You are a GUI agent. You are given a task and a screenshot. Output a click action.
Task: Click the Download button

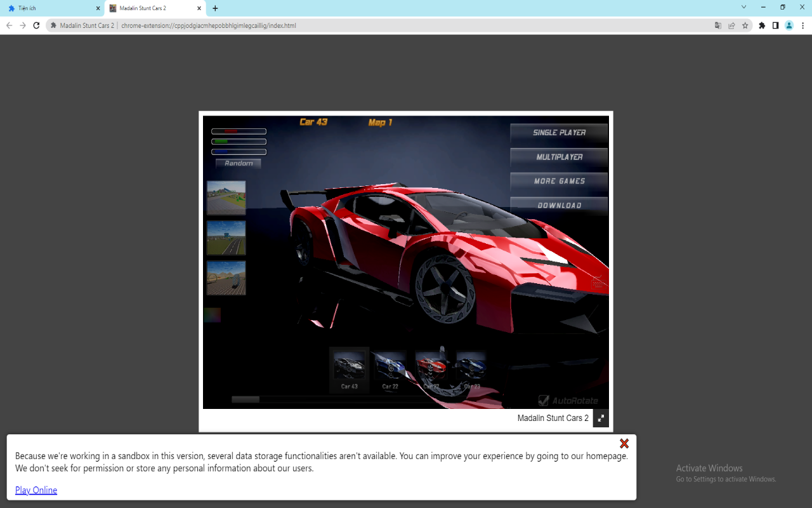point(559,205)
